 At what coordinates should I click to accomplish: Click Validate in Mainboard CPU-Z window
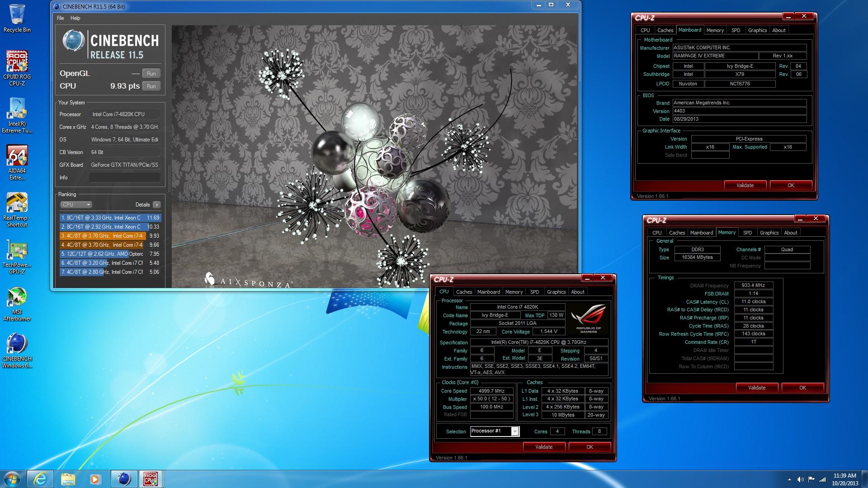[x=745, y=185]
